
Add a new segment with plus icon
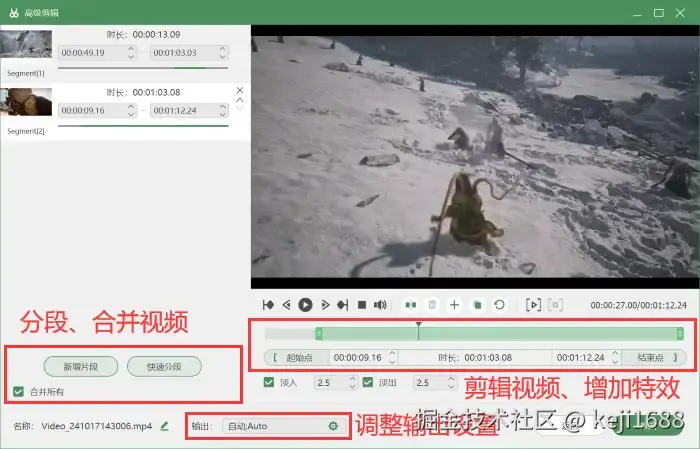coord(454,305)
